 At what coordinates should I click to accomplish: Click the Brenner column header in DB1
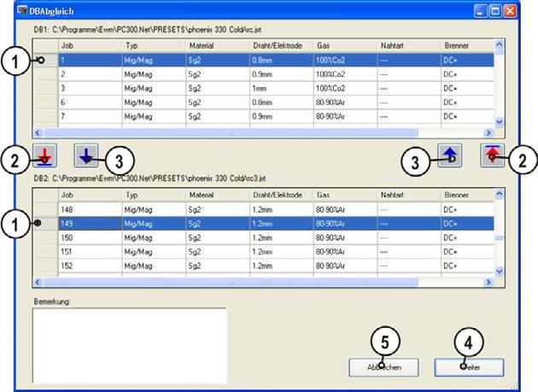click(468, 45)
